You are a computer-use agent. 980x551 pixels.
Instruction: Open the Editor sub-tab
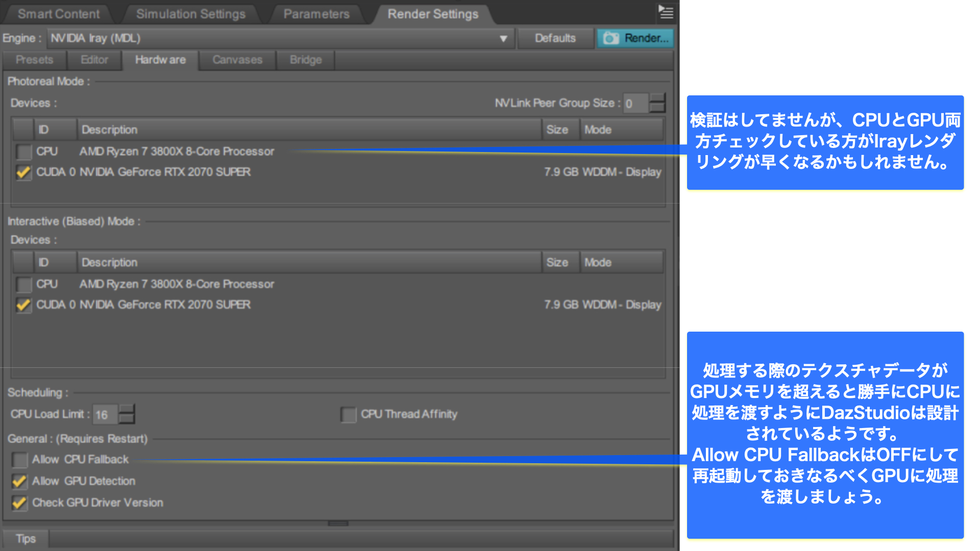pyautogui.click(x=94, y=60)
